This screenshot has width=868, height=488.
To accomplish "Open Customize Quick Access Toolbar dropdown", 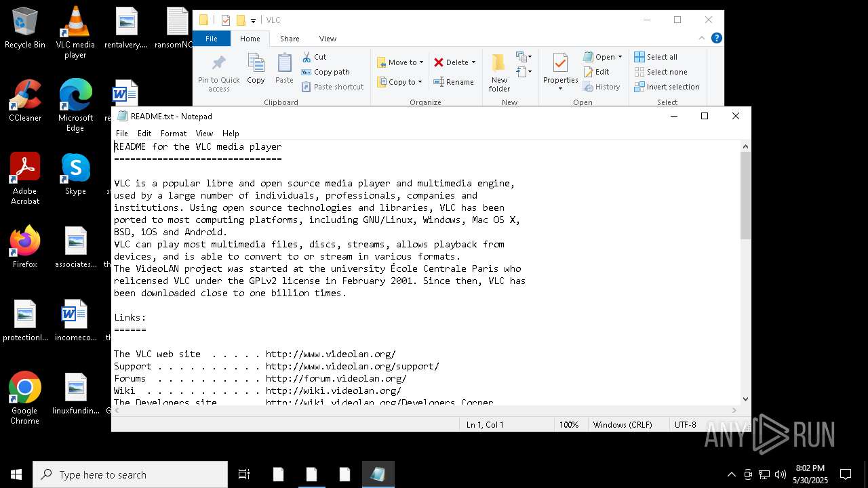I will 253,21.
